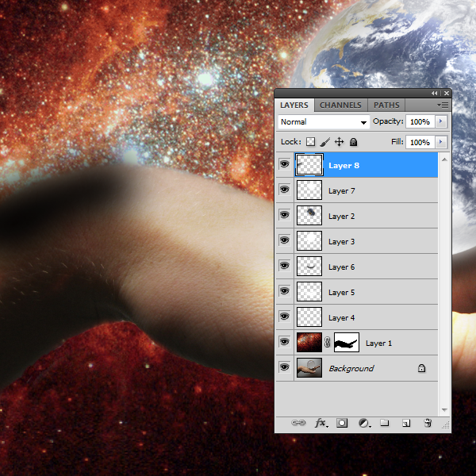
Task: Open the Fill slider arrow
Action: (x=441, y=142)
